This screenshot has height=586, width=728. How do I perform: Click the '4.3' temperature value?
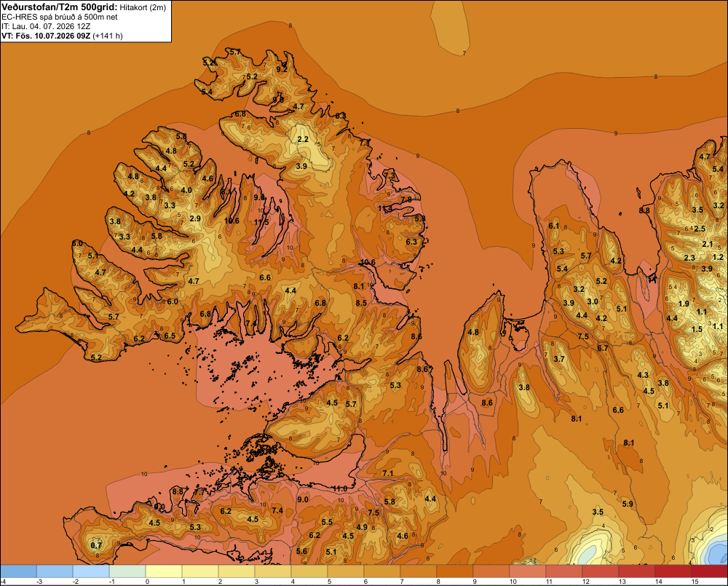click(x=643, y=375)
